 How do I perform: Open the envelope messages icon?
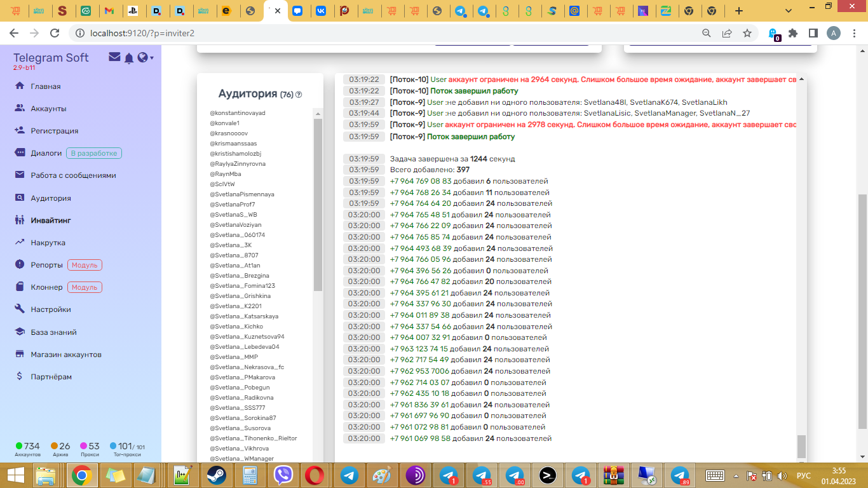(114, 57)
